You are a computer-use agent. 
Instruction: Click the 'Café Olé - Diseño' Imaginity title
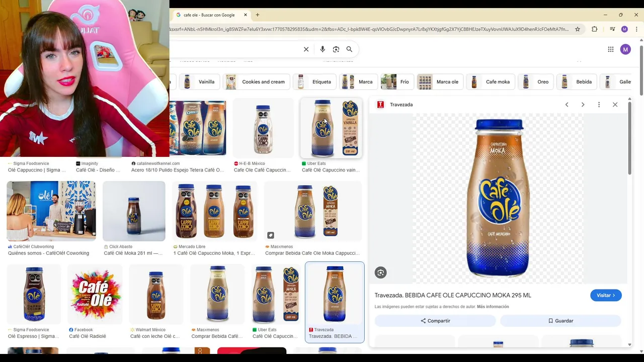(98, 170)
